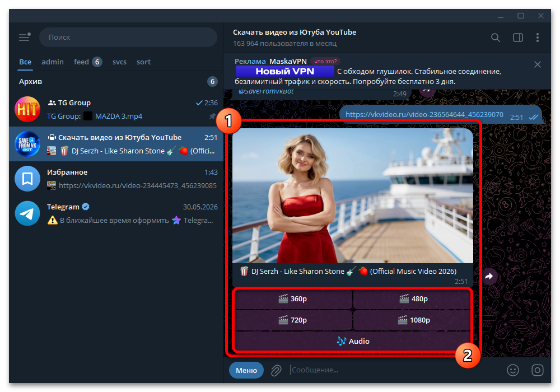The height and width of the screenshot is (392, 560).
Task: Open the woman on ship video thumbnail
Action: coord(352,195)
